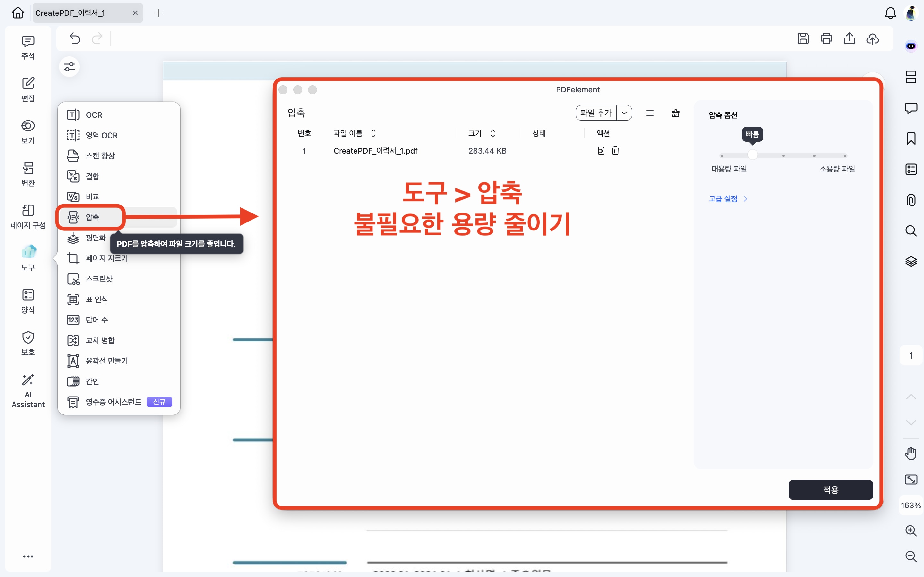Expand 고급 설정 advanced settings chevron

point(745,199)
